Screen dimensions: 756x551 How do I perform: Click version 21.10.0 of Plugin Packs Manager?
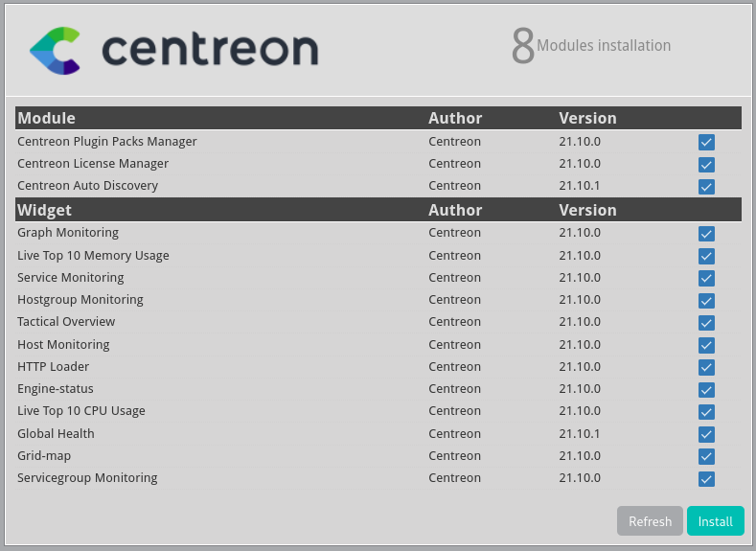coord(580,141)
